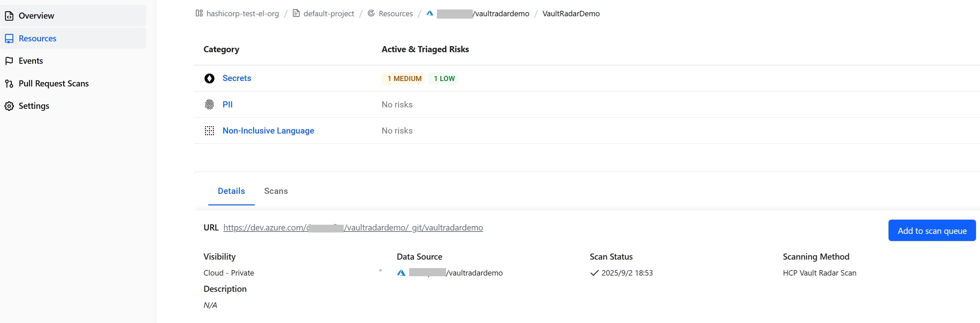Click the Resources icon in sidebar
This screenshot has height=323, width=980.
pyautogui.click(x=9, y=39)
